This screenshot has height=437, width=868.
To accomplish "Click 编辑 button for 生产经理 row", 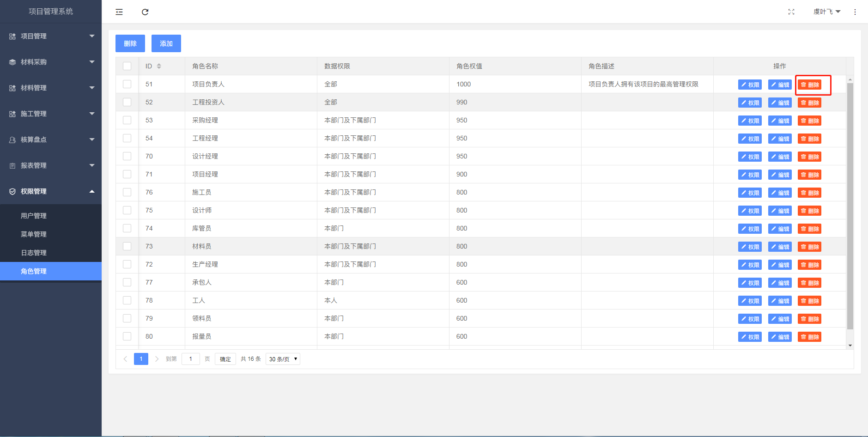I will coord(780,265).
